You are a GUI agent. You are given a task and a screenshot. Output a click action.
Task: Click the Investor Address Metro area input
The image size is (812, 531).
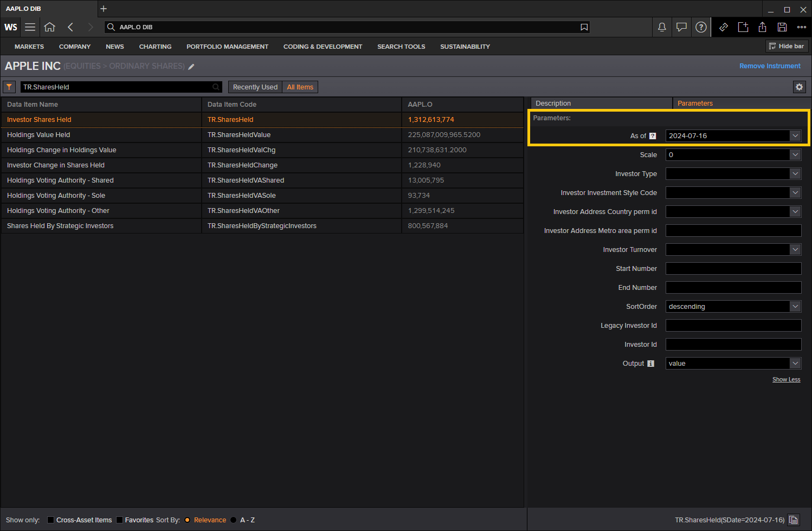(733, 231)
